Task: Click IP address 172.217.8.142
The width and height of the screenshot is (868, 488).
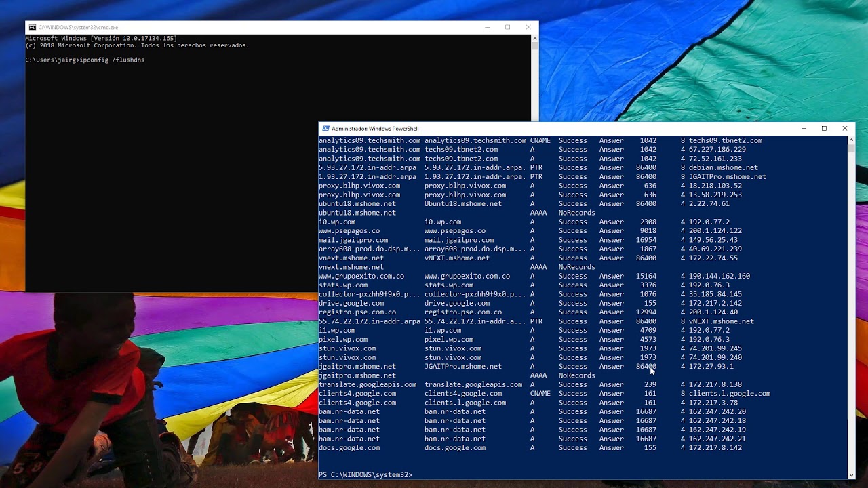Action: pyautogui.click(x=715, y=448)
